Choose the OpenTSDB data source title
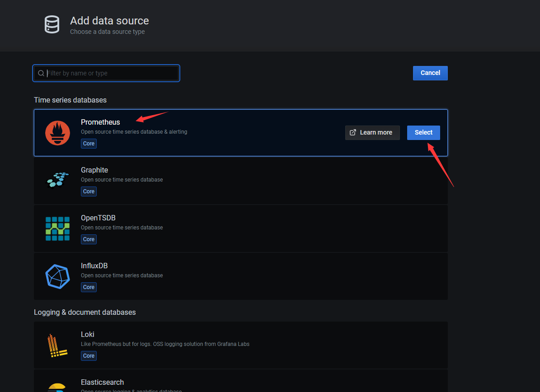Screen dimensions: 540x392 pyautogui.click(x=98, y=218)
